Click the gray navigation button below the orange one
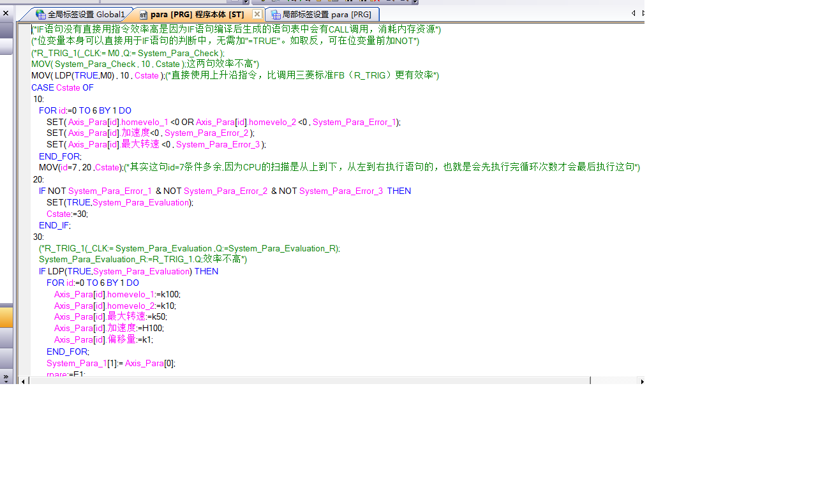Image resolution: width=827 pixels, height=504 pixels. coord(6,338)
